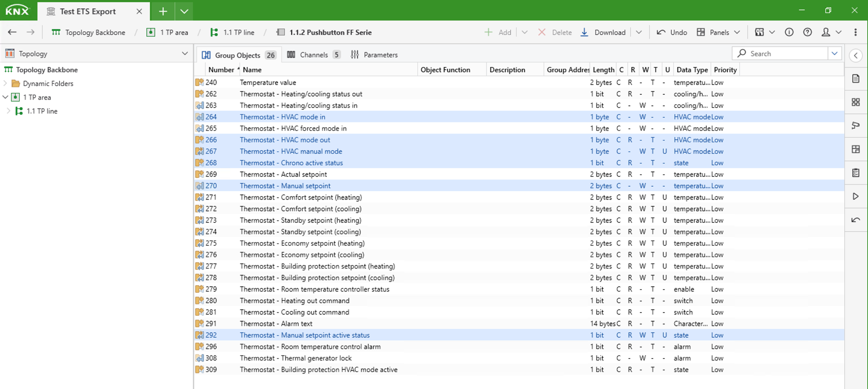Select Topology Backbone in the tree

pos(41,70)
